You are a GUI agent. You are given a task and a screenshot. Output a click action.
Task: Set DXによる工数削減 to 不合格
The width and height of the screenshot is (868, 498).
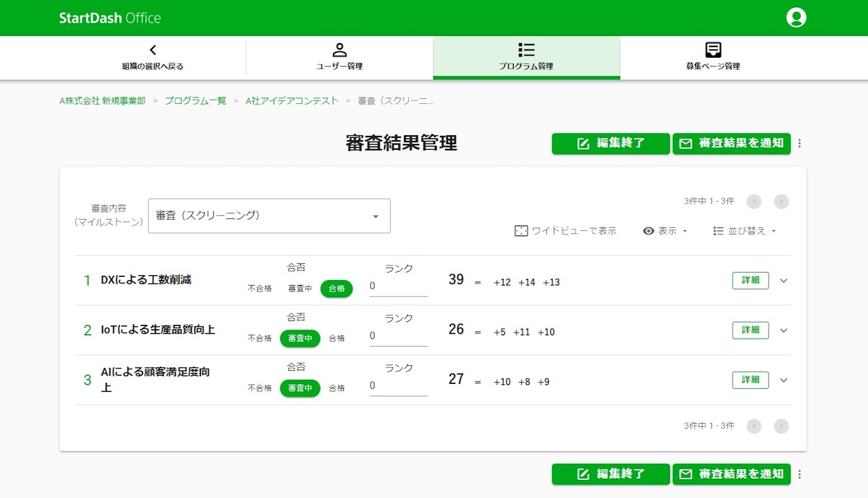tap(260, 288)
